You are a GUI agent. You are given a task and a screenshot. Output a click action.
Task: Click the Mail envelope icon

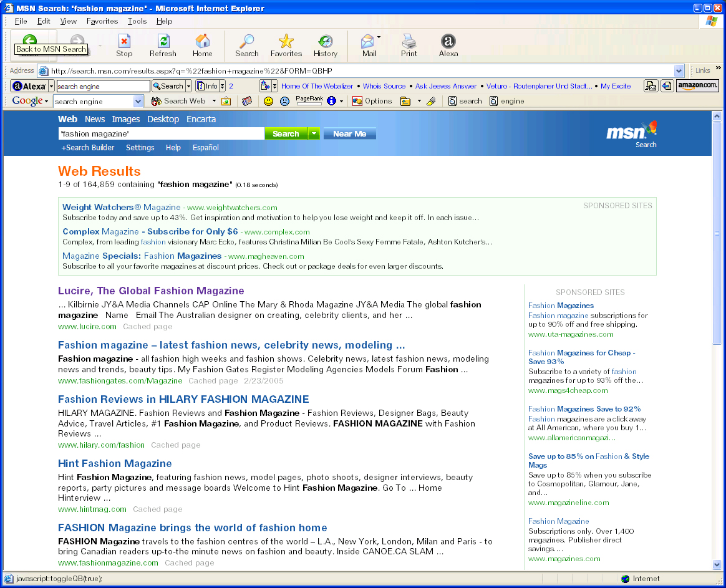point(367,41)
